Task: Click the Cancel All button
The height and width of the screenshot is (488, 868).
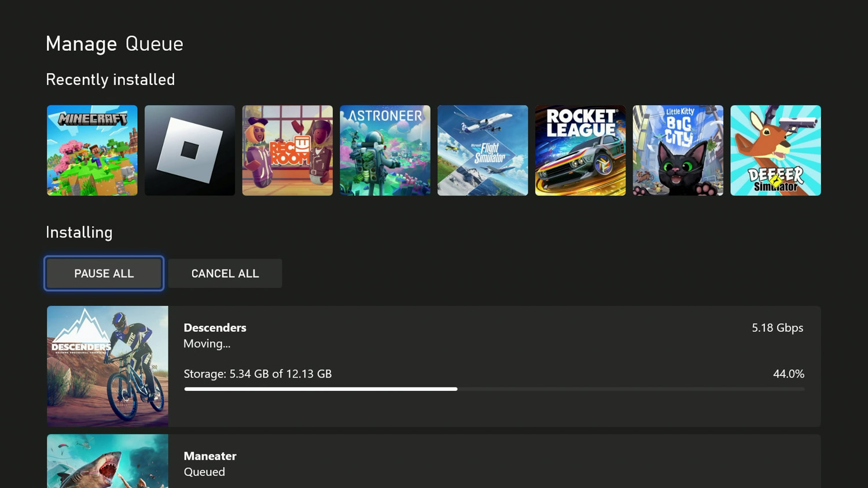Action: pyautogui.click(x=225, y=273)
